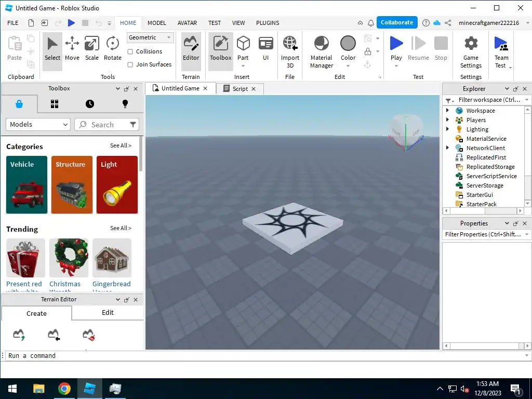Click the Toolbox search field
This screenshot has height=399, width=532.
click(x=107, y=125)
